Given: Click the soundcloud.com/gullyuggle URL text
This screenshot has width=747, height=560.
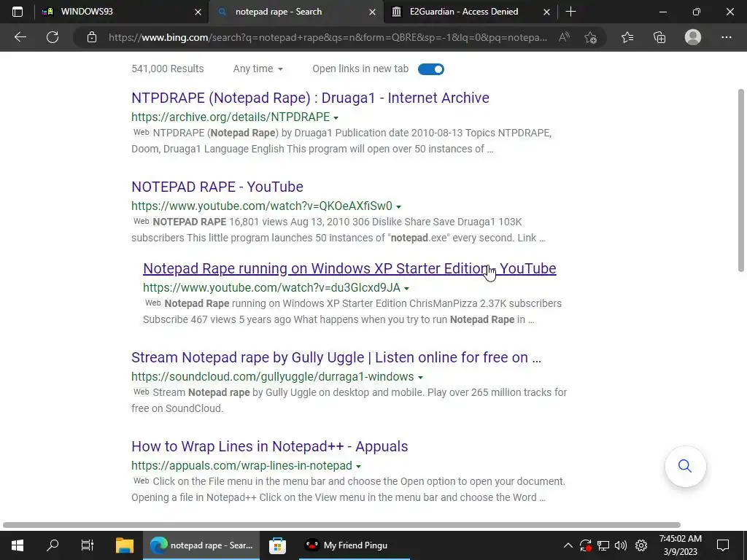Looking at the screenshot, I should point(273,377).
